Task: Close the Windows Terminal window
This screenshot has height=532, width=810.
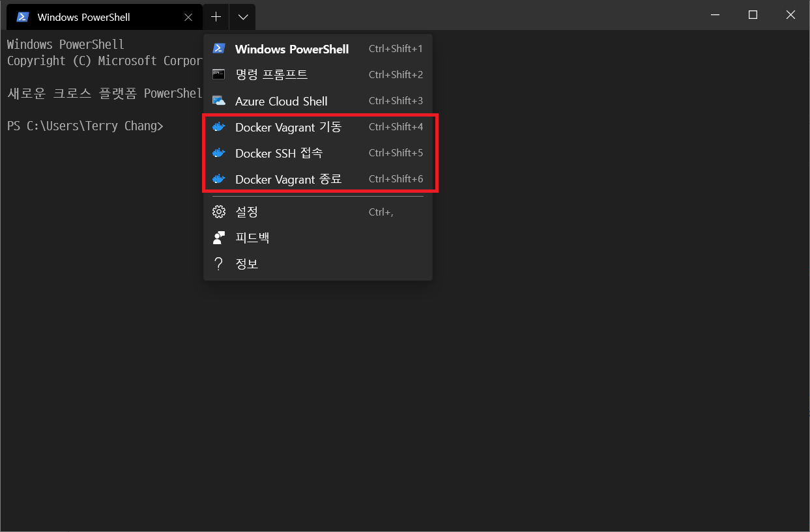Action: [790, 15]
